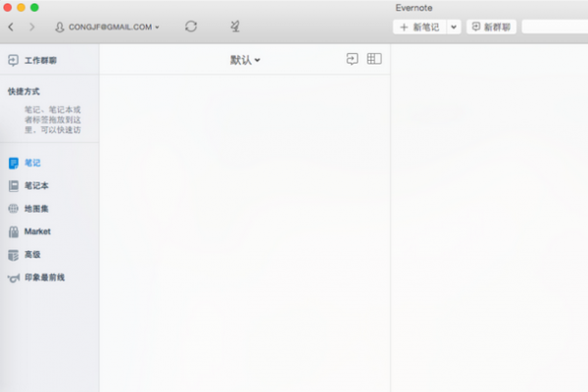Click the share icon above note list

tap(353, 60)
